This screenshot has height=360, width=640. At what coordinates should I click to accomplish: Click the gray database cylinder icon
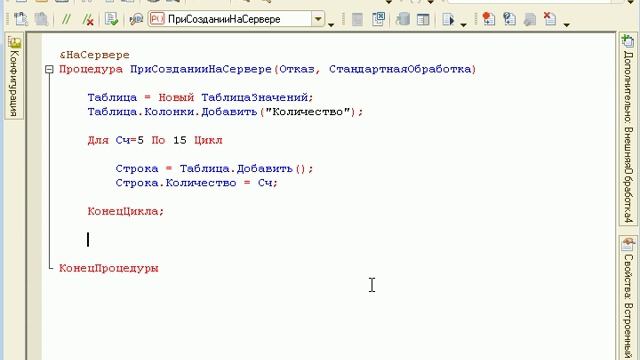tap(402, 19)
